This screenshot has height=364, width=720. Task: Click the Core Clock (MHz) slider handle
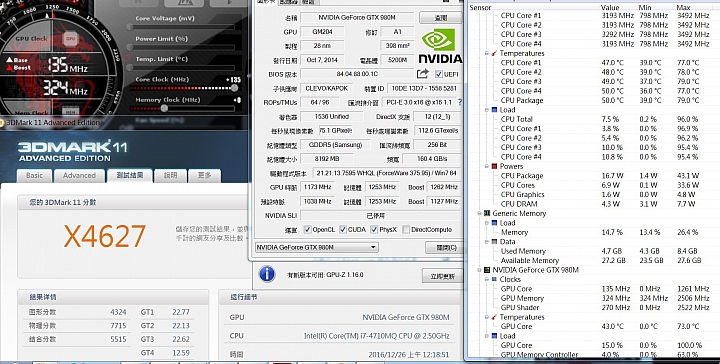tap(235, 88)
